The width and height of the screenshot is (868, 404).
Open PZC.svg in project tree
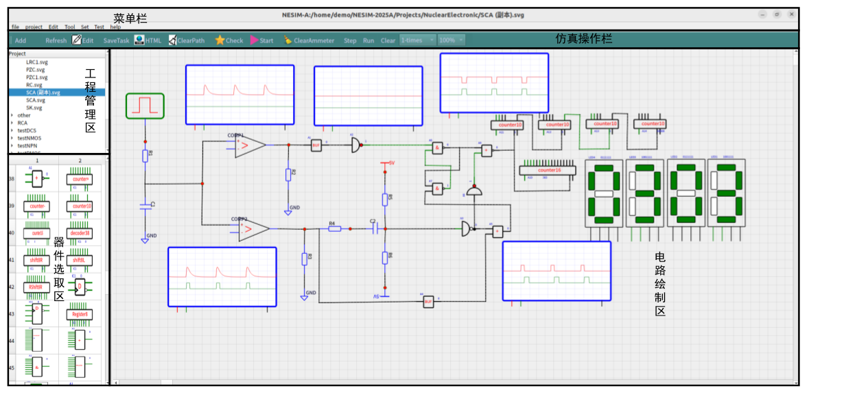36,69
